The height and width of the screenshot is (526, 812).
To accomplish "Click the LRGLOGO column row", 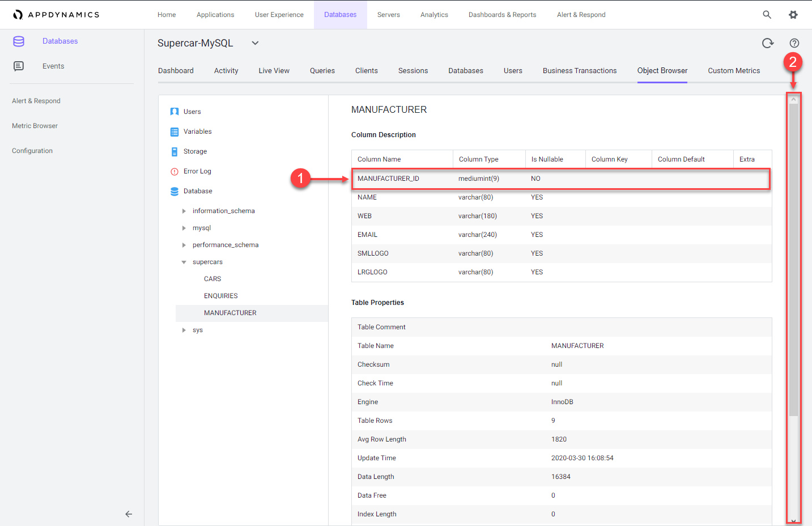I will tap(562, 272).
